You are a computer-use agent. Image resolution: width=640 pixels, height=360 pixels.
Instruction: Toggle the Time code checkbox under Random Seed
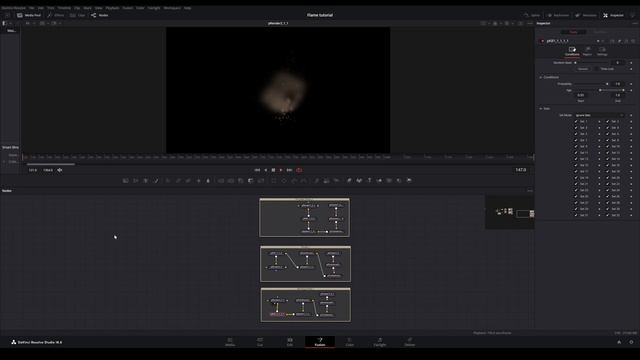pos(597,69)
